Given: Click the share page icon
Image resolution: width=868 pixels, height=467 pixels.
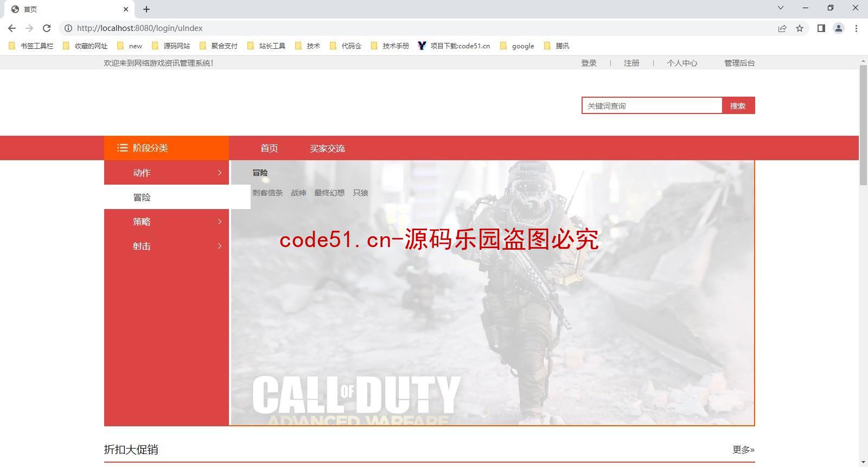Looking at the screenshot, I should 782,28.
